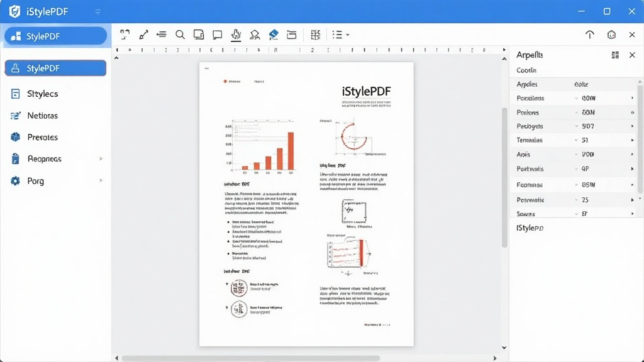Close the Arpefits side panel
This screenshot has width=644, height=362.
[632, 55]
